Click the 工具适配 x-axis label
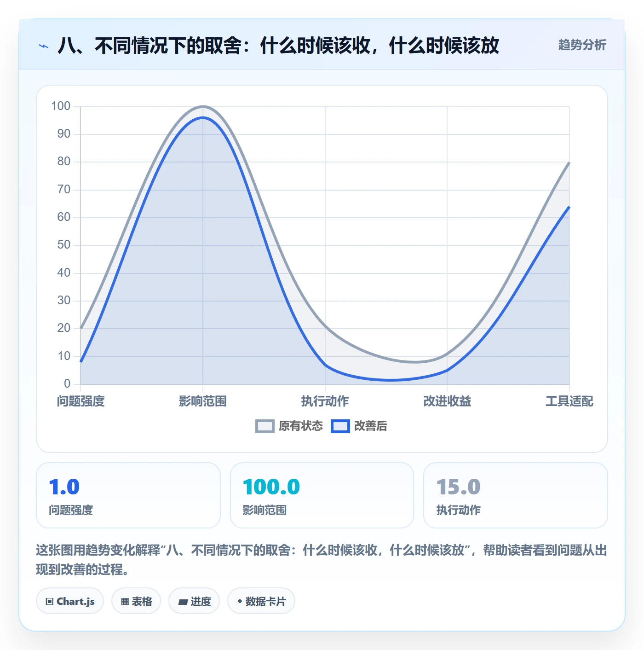The width and height of the screenshot is (644, 650). [x=569, y=401]
